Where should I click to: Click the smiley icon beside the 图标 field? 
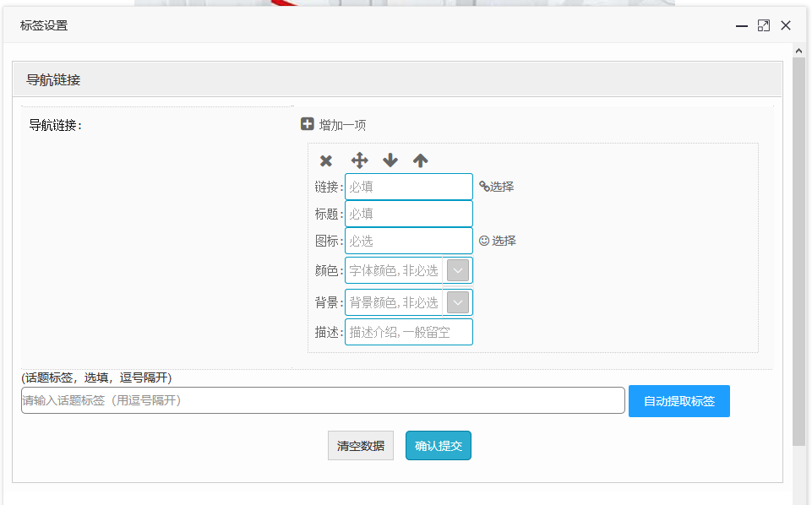(484, 241)
